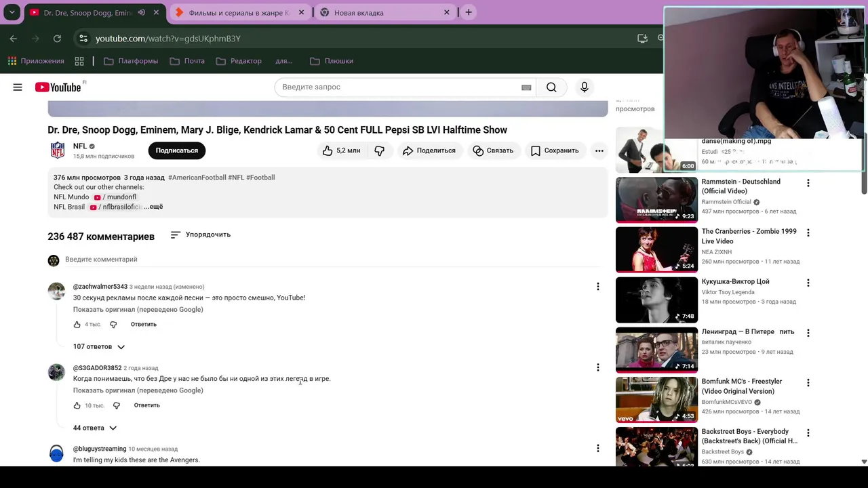
Task: Open the YouTube hamburger guide menu
Action: click(18, 87)
